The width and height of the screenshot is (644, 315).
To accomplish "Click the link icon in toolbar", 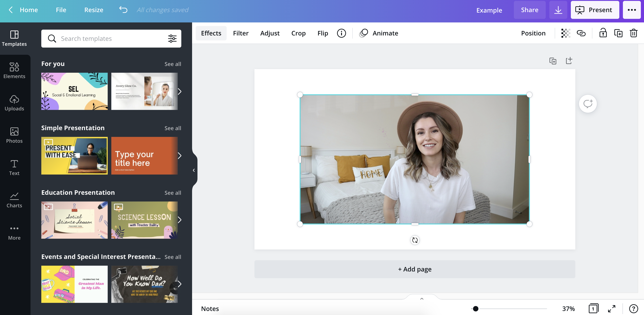I will (581, 33).
